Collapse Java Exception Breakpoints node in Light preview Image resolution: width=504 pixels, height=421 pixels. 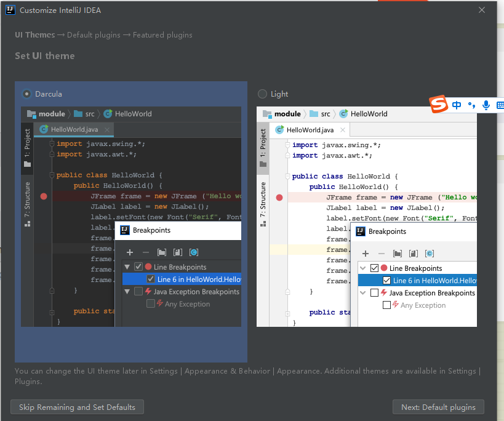[363, 293]
